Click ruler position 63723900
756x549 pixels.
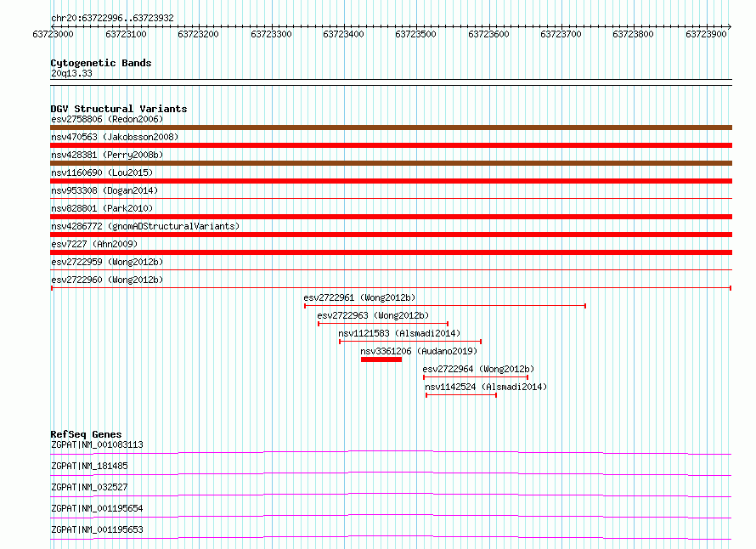[x=706, y=34]
